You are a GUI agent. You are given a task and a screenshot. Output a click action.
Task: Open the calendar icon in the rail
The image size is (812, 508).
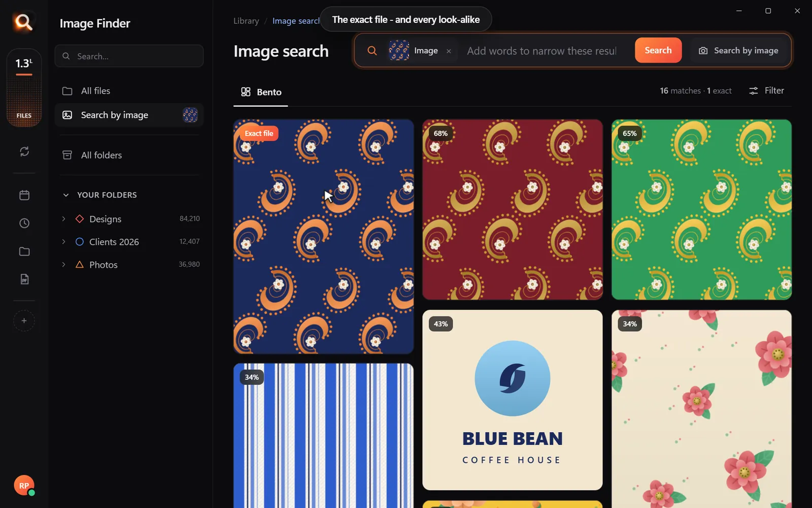tap(24, 195)
